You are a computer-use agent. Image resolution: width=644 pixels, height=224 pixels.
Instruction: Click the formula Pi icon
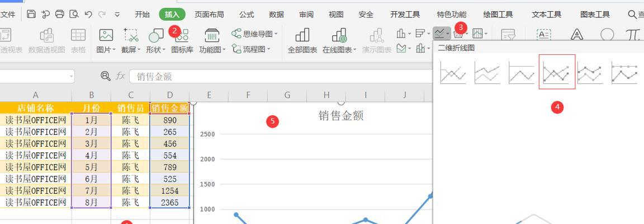(x=633, y=35)
